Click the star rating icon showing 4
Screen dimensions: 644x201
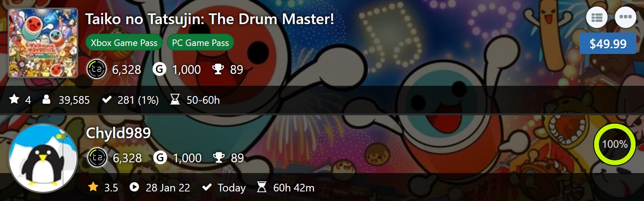(x=15, y=100)
